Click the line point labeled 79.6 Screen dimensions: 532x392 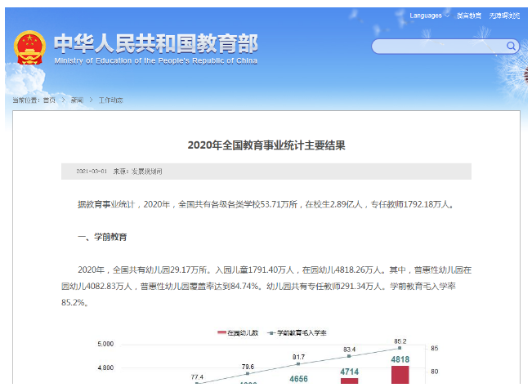tap(248, 373)
